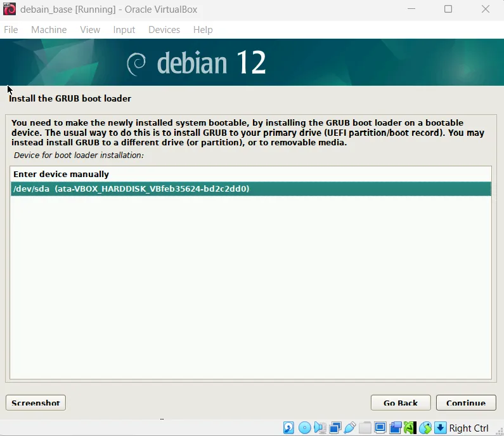Open the Help menu
Viewport: 504px width, 436px height.
click(x=203, y=30)
